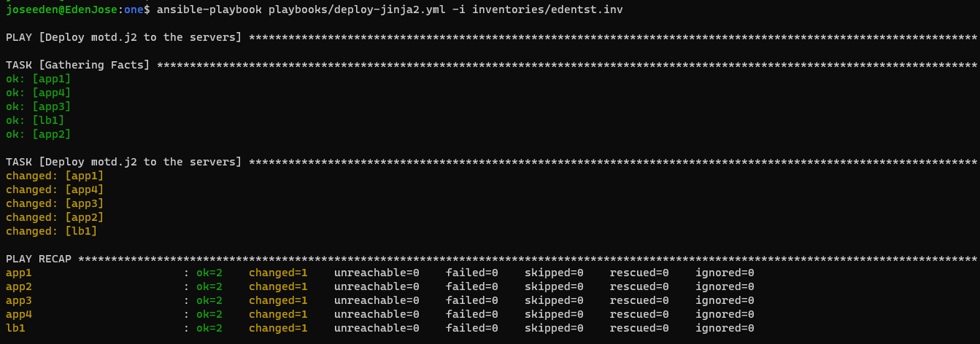Image resolution: width=980 pixels, height=344 pixels.
Task: Click changed=1 value in app3 recap row
Action: coord(278,300)
